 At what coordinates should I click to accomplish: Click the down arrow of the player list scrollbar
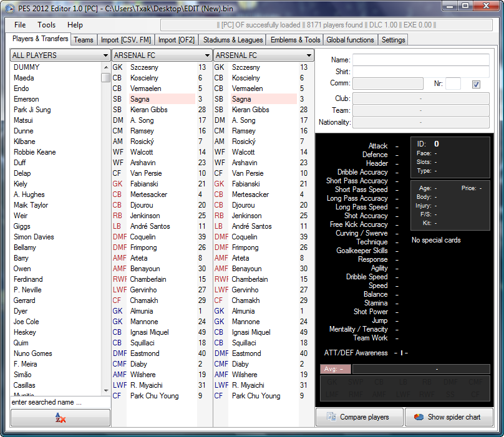[106, 391]
